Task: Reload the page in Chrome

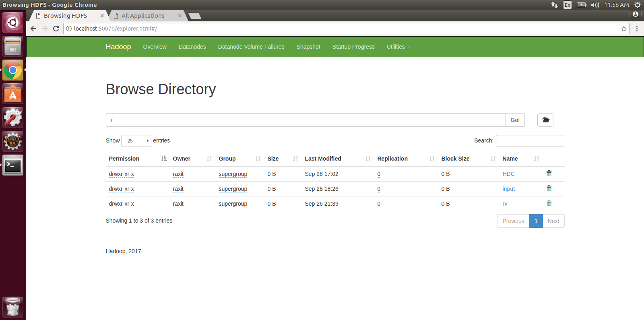Action: [x=56, y=29]
